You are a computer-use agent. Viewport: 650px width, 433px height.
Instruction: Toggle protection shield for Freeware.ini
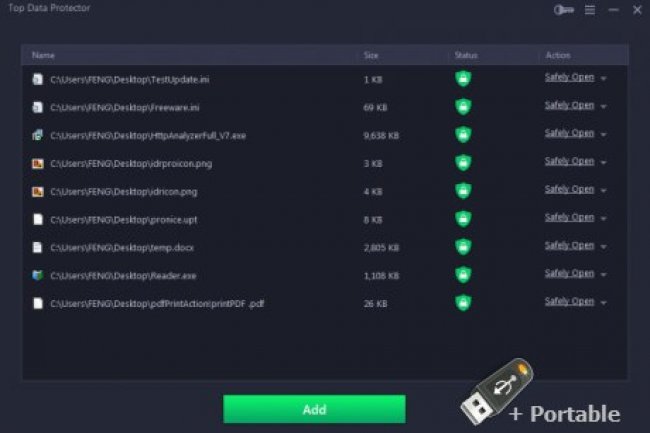463,106
